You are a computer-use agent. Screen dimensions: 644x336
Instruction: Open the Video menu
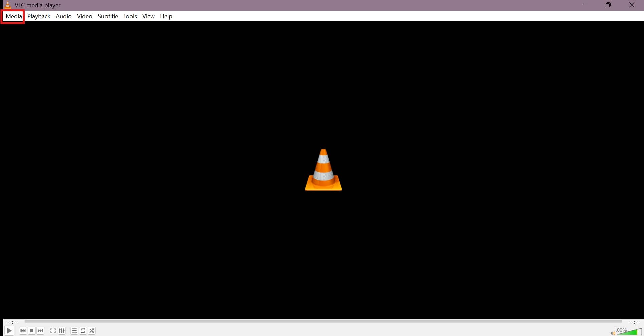click(84, 16)
